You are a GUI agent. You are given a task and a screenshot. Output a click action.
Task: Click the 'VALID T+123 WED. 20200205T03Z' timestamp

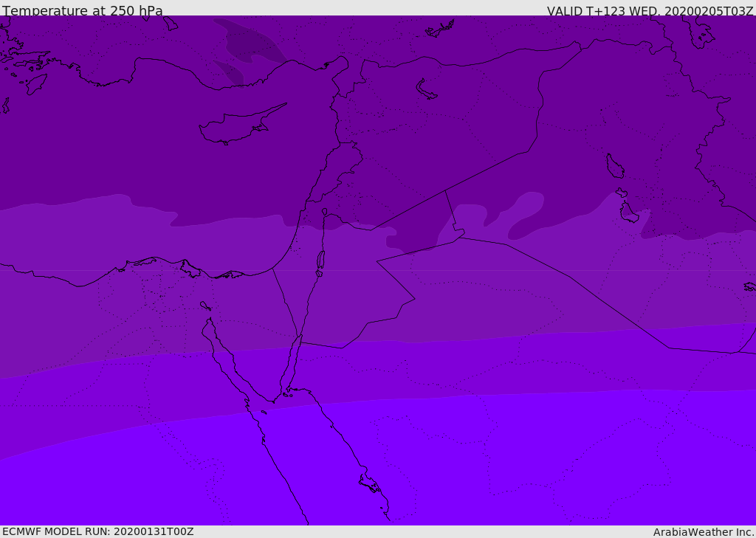coord(650,10)
